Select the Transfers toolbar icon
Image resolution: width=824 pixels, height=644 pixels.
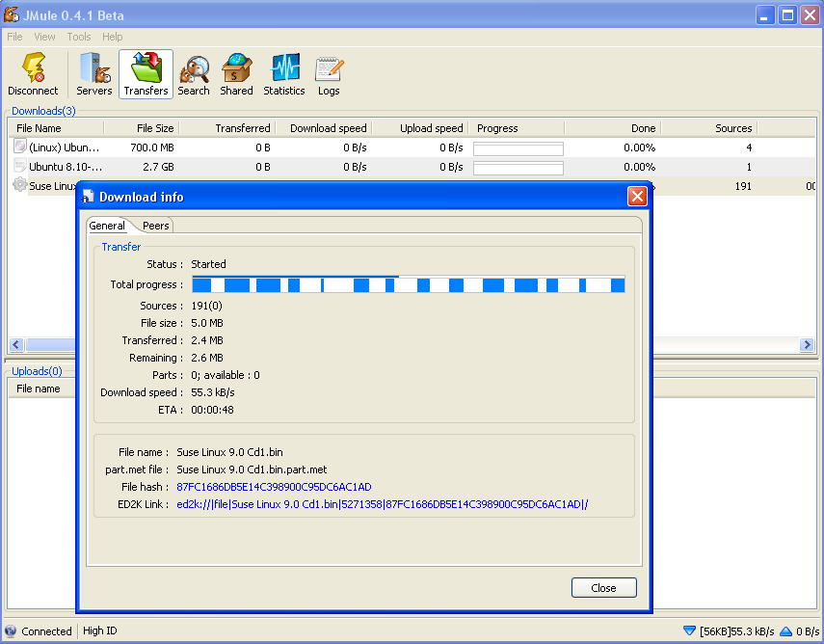click(146, 74)
